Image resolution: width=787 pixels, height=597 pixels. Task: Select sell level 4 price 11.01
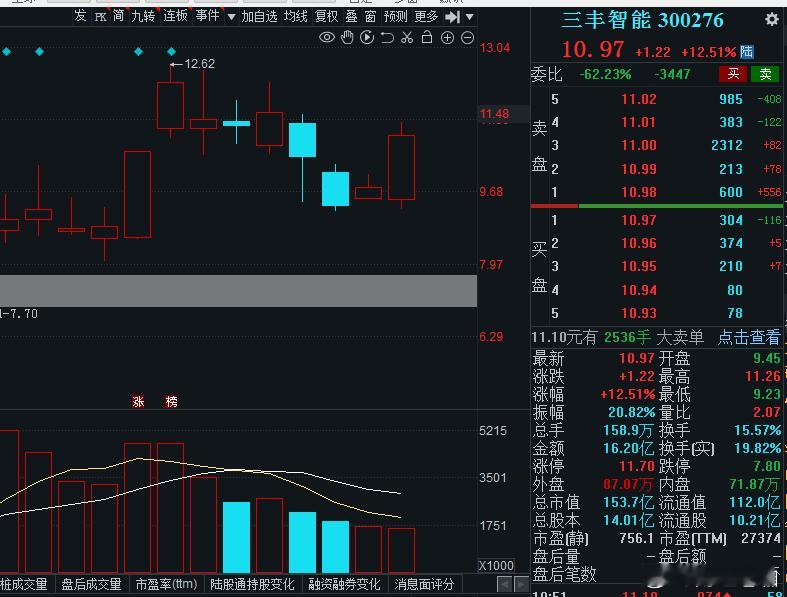coord(638,122)
